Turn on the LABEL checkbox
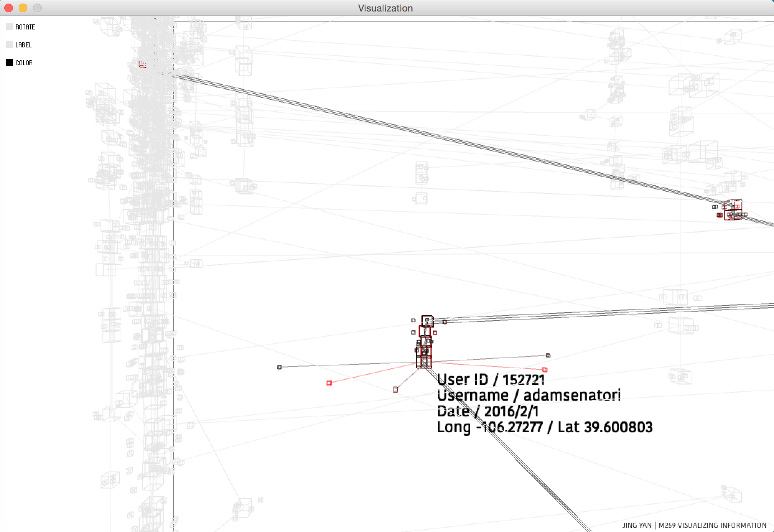Screen dimensions: 774x532 pyautogui.click(x=9, y=45)
